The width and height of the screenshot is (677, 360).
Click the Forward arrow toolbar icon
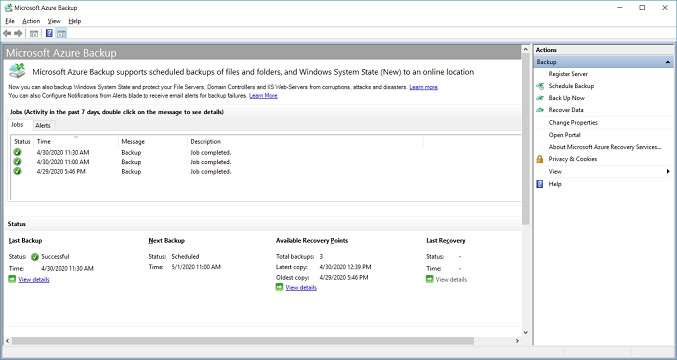(18, 33)
